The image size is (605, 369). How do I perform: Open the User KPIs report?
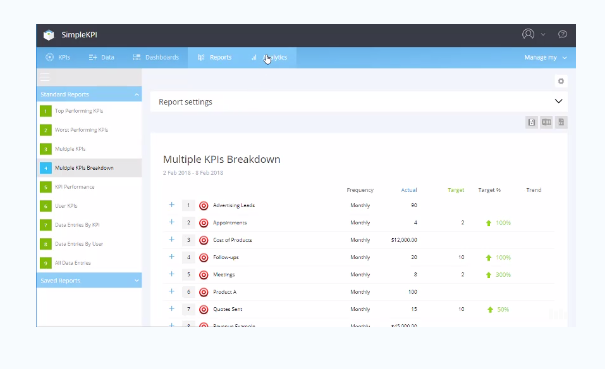tap(66, 206)
